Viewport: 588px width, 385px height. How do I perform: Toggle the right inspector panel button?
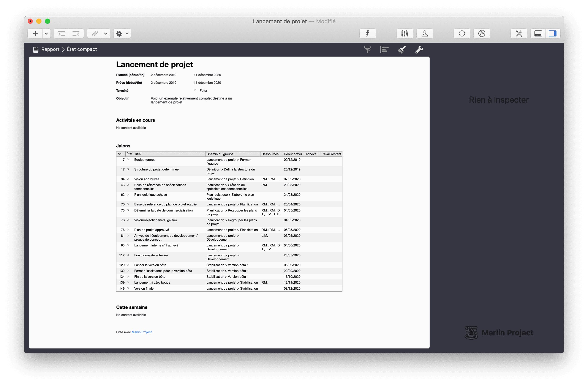pyautogui.click(x=552, y=34)
